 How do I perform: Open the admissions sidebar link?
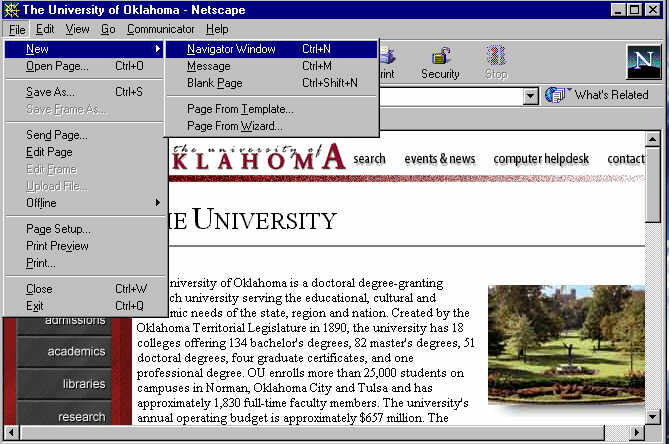click(x=64, y=324)
